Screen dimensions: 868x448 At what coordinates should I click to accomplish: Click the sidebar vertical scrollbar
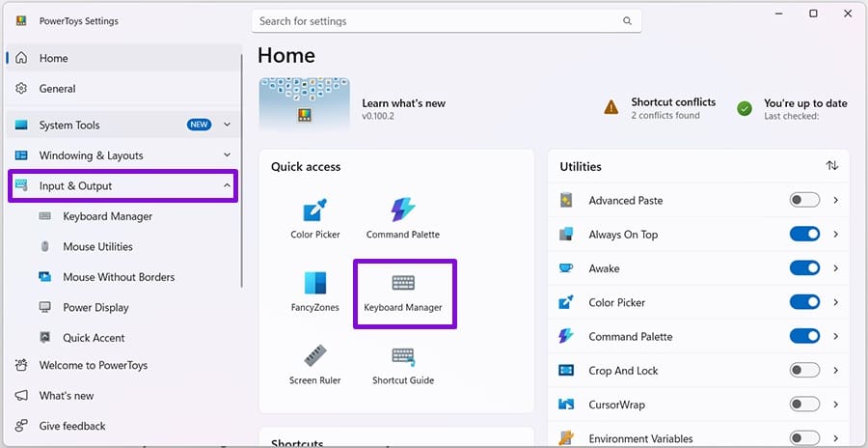[241, 171]
